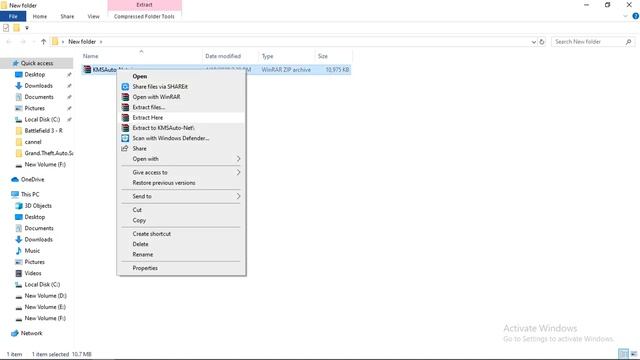The height and width of the screenshot is (360, 640).
Task: Choose Cut in the context menu
Action: click(x=181, y=210)
